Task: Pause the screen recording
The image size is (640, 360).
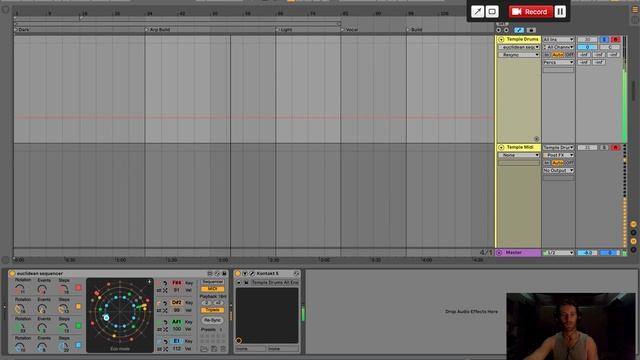Action: pos(560,11)
